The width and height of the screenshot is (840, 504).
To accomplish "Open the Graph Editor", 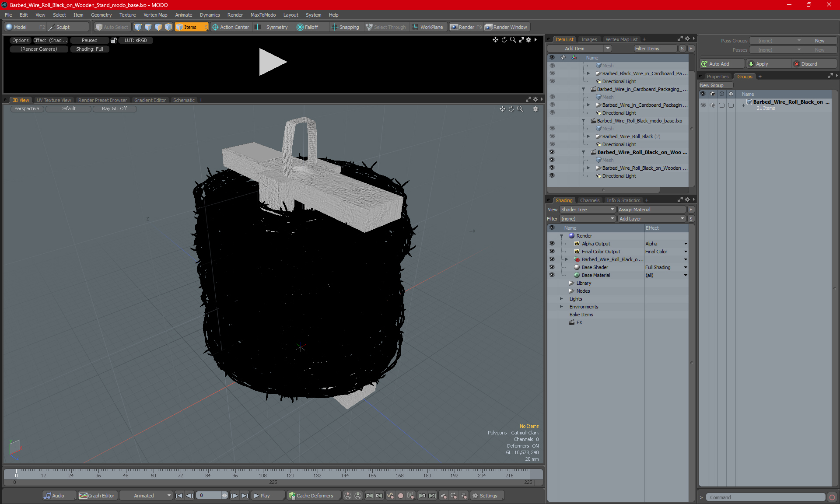I will (97, 496).
